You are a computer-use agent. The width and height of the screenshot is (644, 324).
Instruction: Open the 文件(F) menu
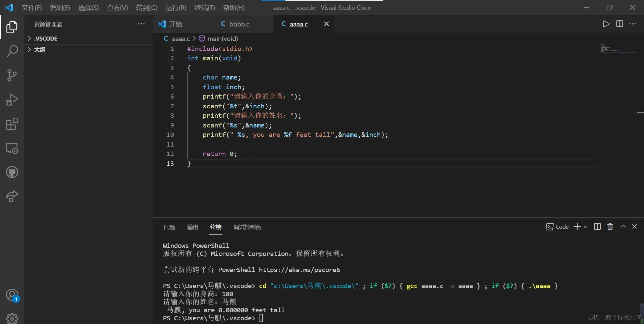[x=32, y=8]
